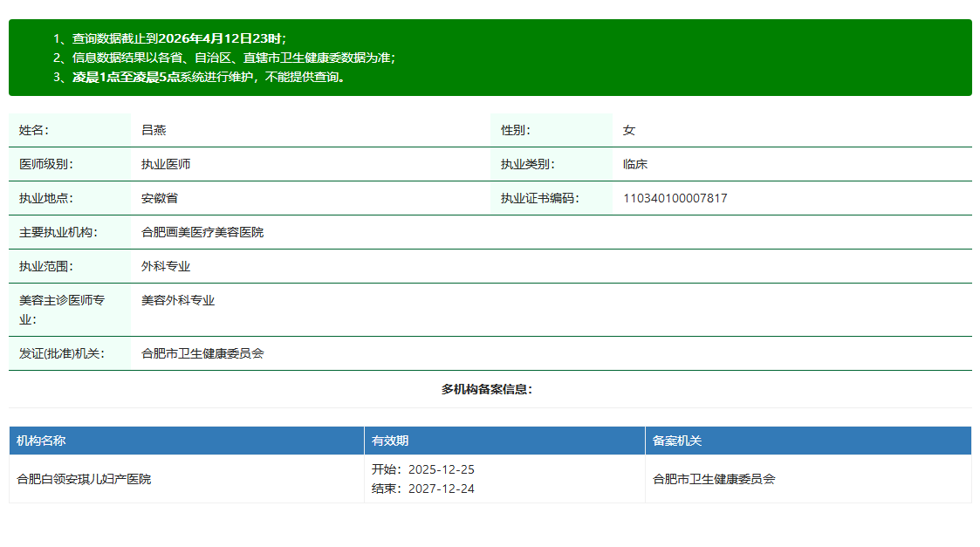Viewport: 980px width, 547px height.
Task: Click the end date 2027-12-24
Action: click(x=441, y=489)
